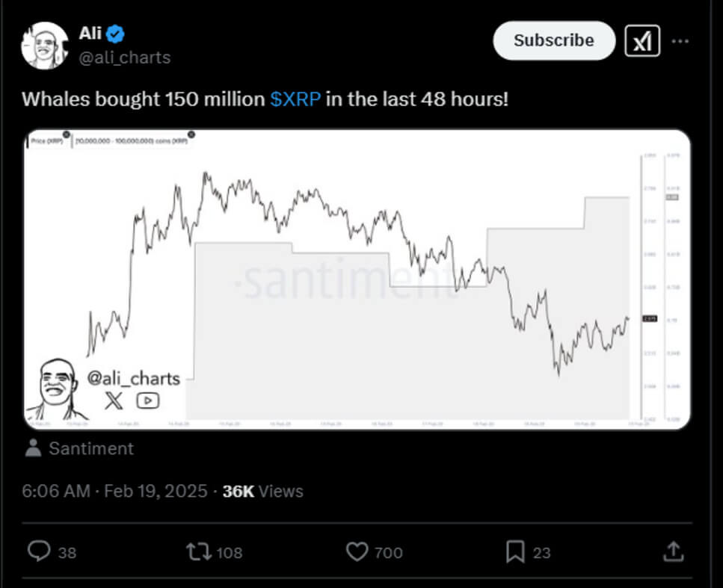Screen dimensions: 723x588
Task: Click the black current price marker on chart axis
Action: pos(650,319)
